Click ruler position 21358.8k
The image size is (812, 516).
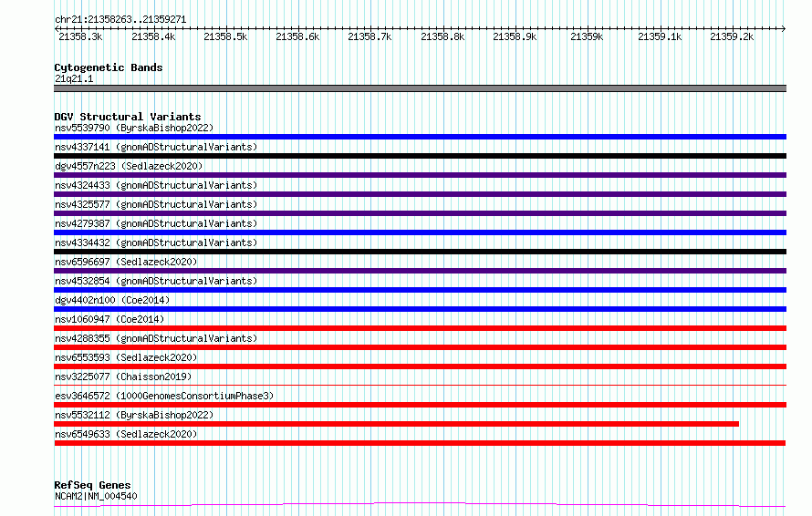(x=442, y=36)
